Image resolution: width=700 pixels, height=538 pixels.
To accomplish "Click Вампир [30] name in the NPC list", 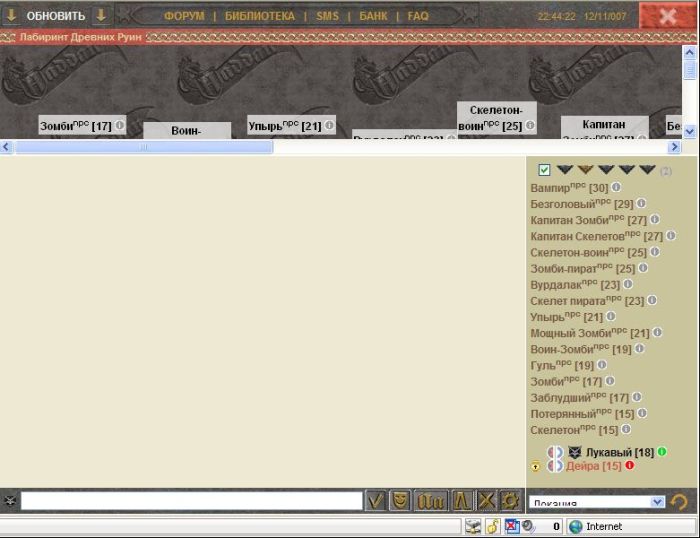I will click(x=569, y=188).
